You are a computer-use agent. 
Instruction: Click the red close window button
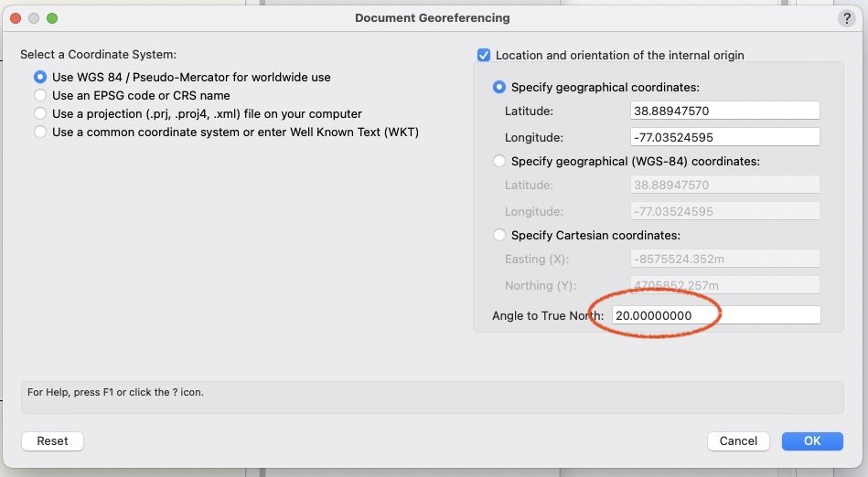pyautogui.click(x=16, y=18)
